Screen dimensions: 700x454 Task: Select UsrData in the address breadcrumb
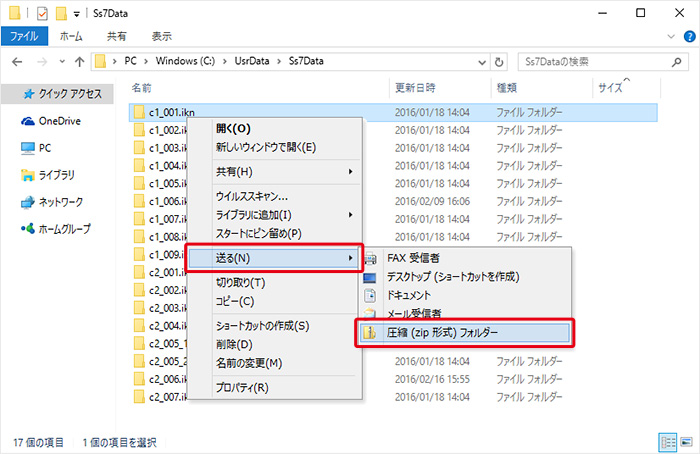pyautogui.click(x=252, y=61)
